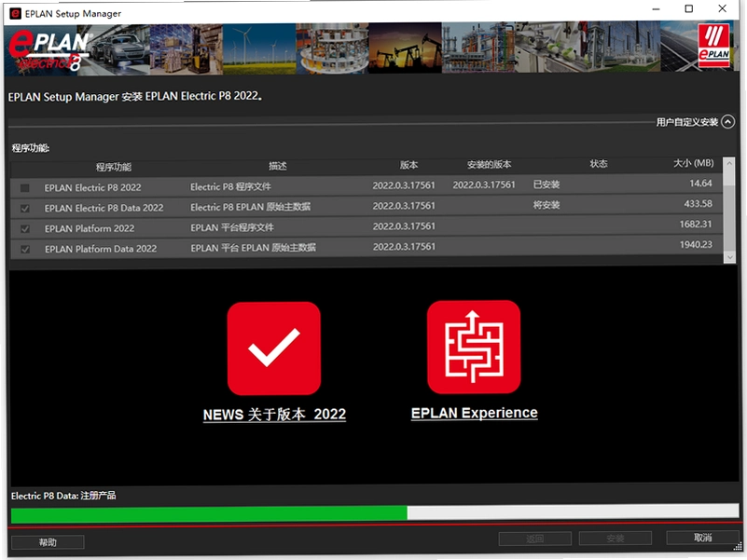This screenshot has height=560, width=747.
Task: Click the disabled 安装 button
Action: (x=616, y=538)
